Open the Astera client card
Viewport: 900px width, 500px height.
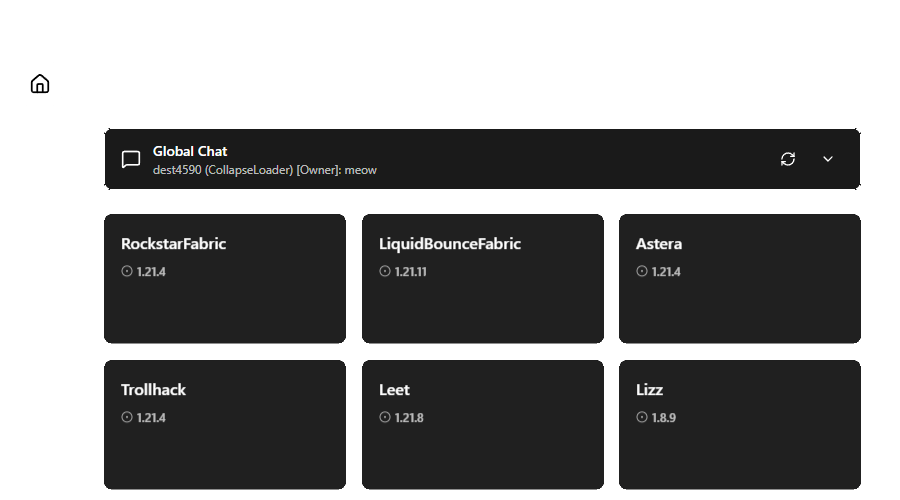(x=739, y=279)
